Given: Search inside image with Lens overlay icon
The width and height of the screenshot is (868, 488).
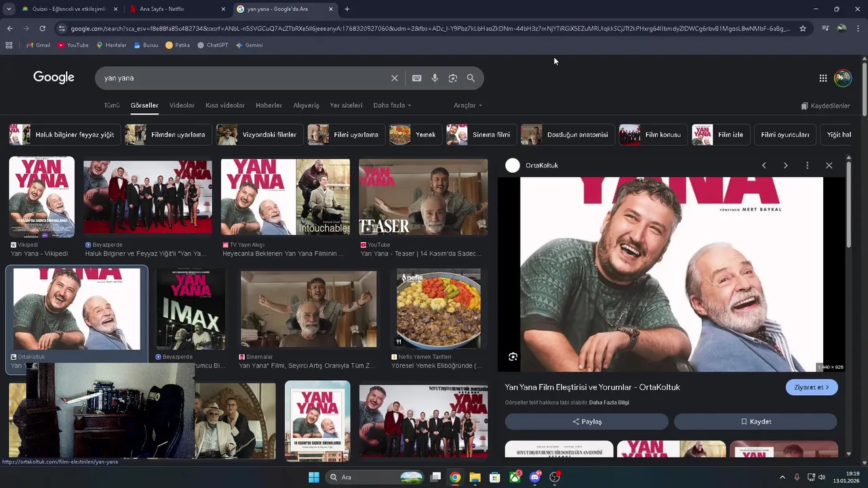Looking at the screenshot, I should point(513,357).
